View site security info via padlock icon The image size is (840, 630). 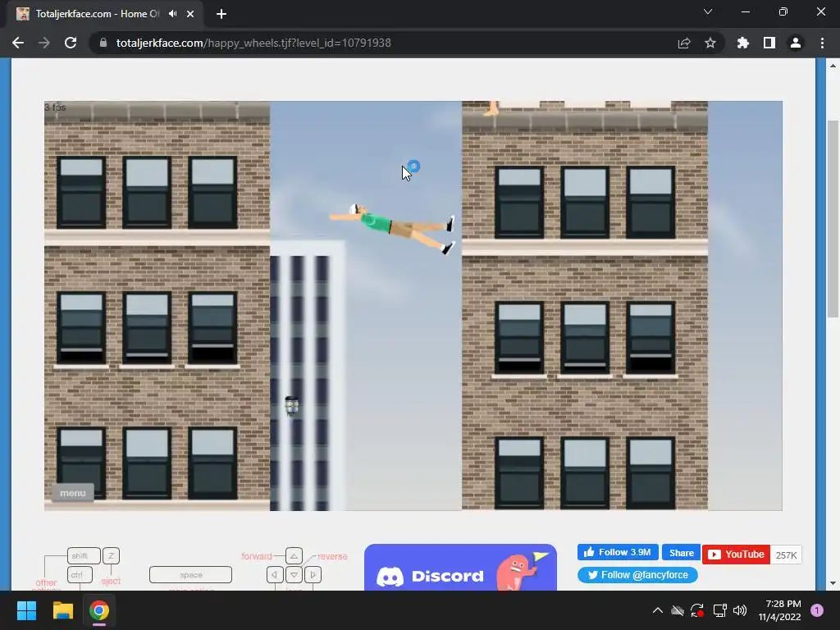[x=103, y=43]
